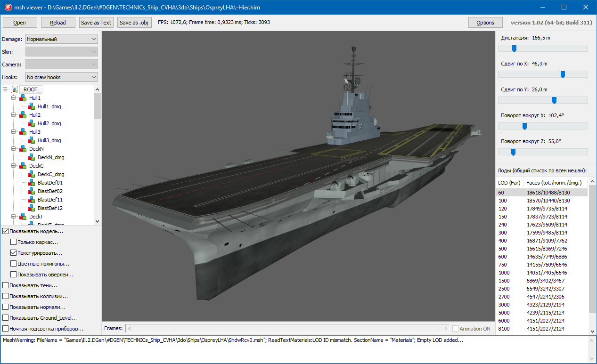
Task: Toggle the Показывать тени checkbox
Action: click(x=5, y=285)
